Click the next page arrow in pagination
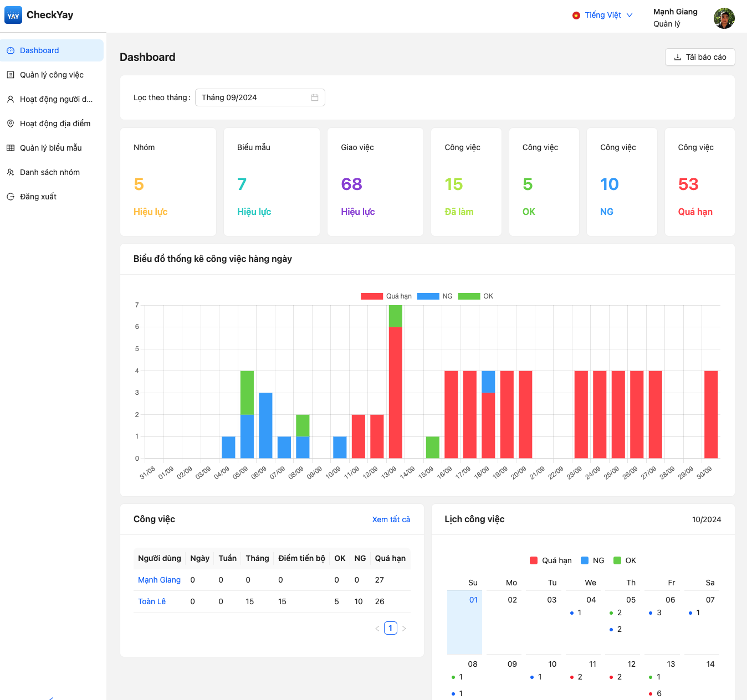The height and width of the screenshot is (700, 747). point(404,628)
